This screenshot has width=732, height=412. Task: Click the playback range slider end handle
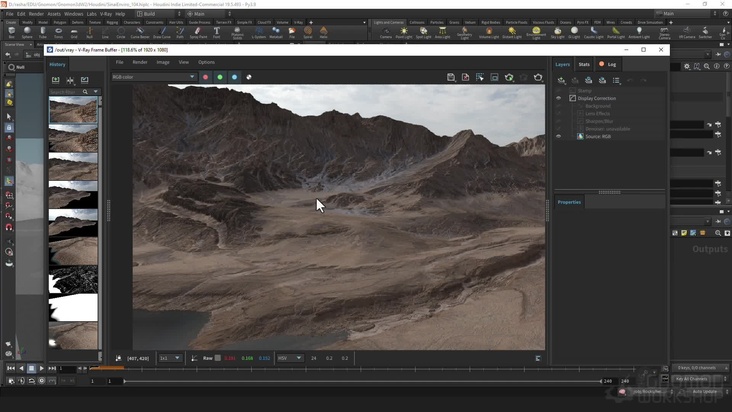click(601, 381)
